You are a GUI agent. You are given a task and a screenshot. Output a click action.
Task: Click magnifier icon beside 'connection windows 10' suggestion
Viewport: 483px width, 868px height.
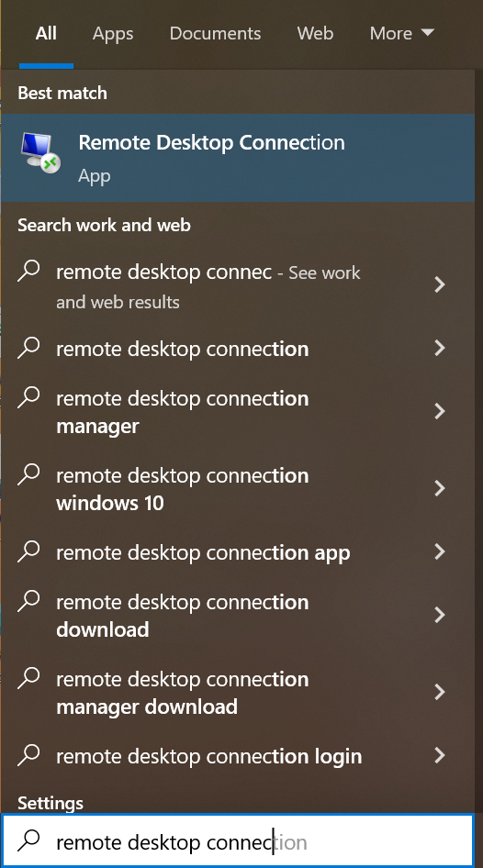point(28,474)
